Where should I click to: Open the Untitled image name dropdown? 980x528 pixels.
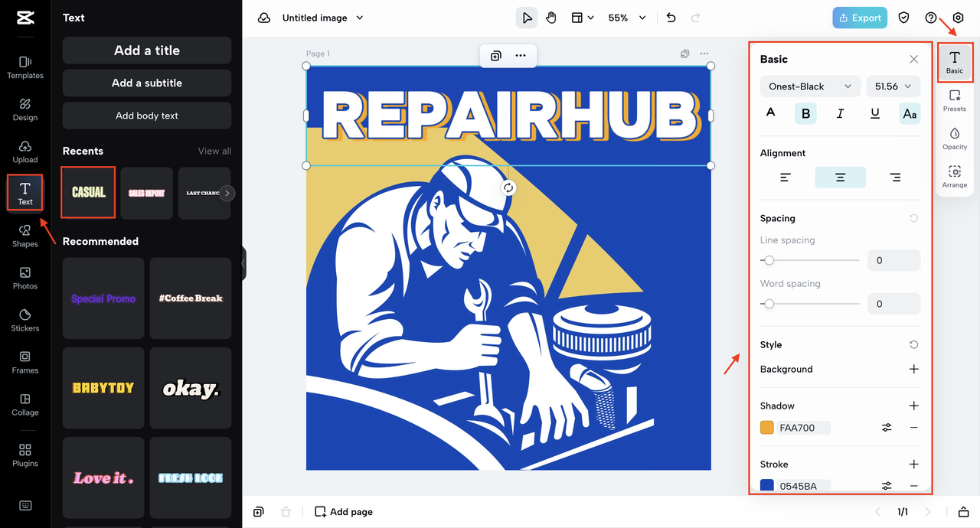[323, 18]
